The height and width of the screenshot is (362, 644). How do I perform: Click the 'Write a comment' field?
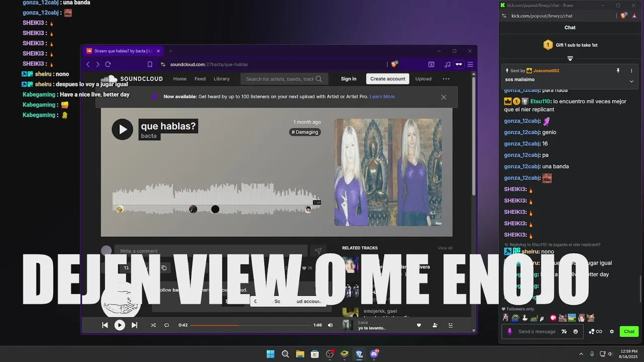coord(210,251)
